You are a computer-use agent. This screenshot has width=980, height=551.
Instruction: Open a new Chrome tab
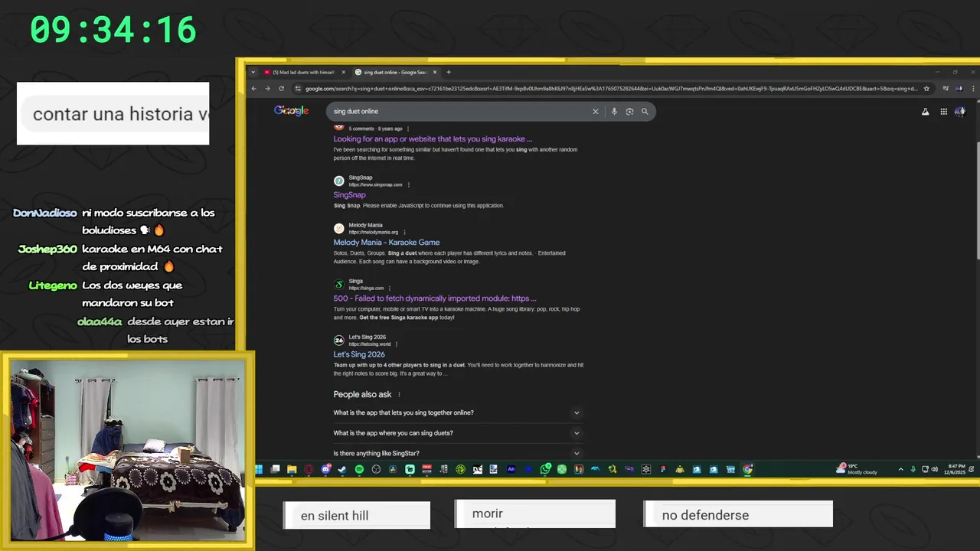click(449, 73)
